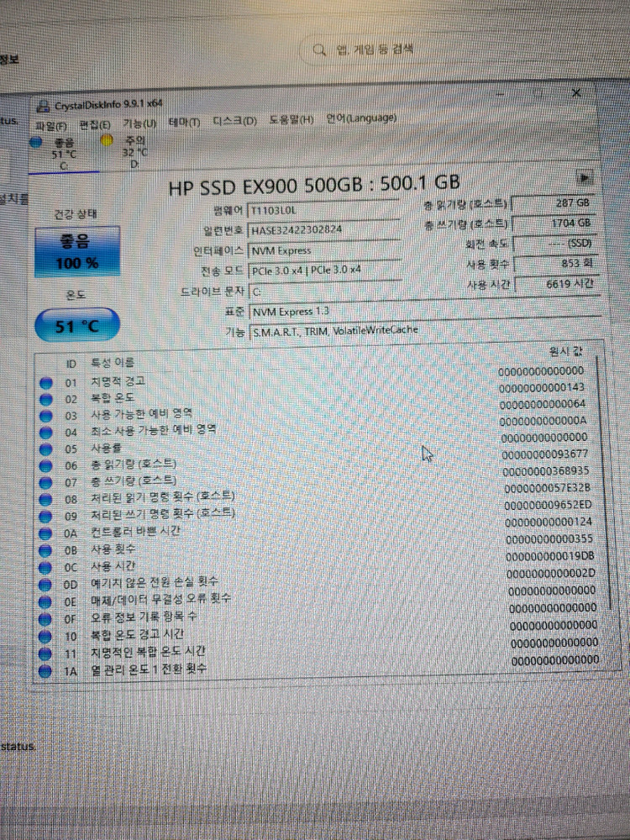Click raw value 000000000019DB
The width and height of the screenshot is (630, 840).
click(x=550, y=557)
